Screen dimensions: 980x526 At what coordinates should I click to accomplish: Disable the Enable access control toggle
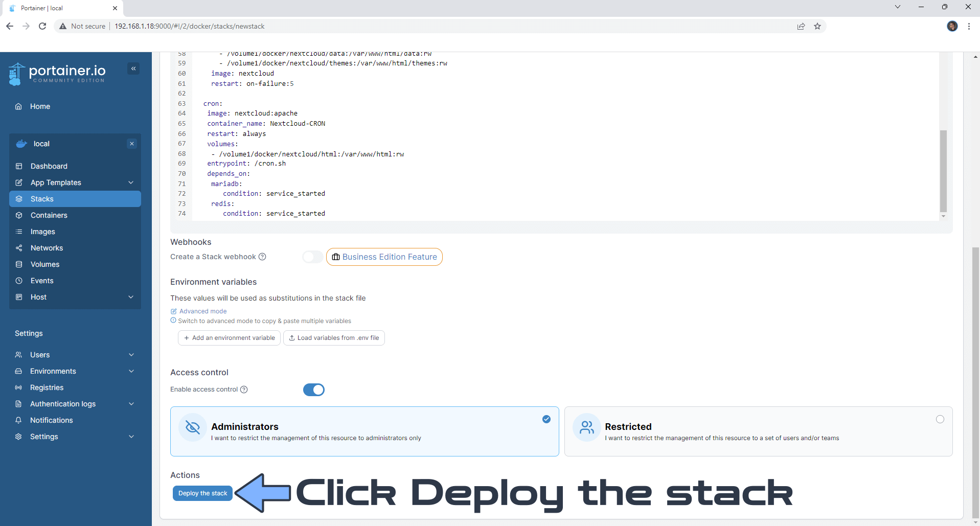click(314, 389)
